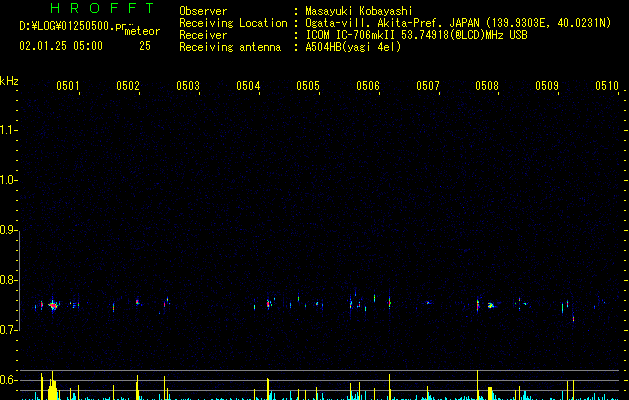Click the 'Observer' field label

203,11
